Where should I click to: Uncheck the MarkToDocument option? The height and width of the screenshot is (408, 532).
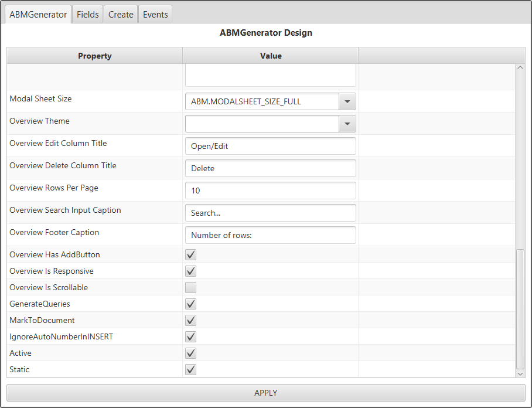[x=190, y=321]
